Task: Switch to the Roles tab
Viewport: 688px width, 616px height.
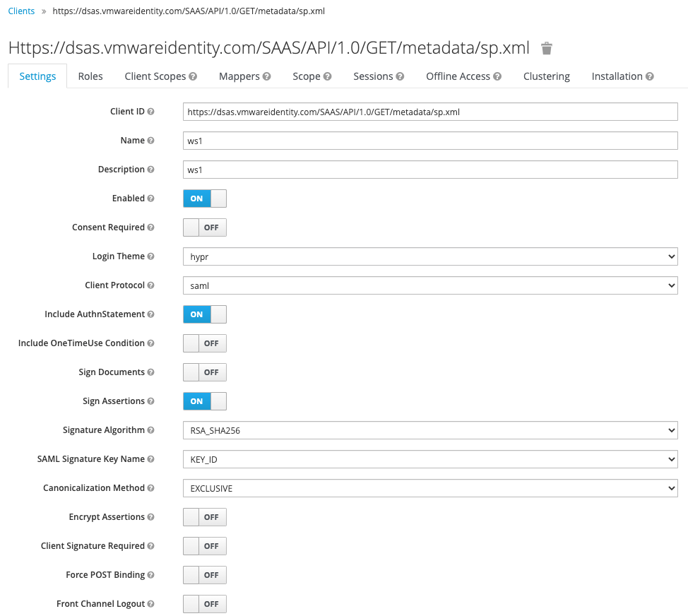Action: coord(90,76)
